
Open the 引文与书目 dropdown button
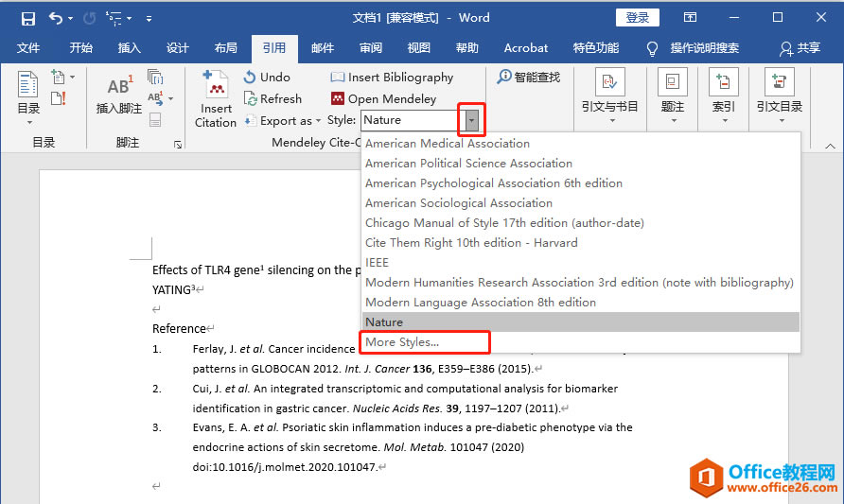click(610, 96)
